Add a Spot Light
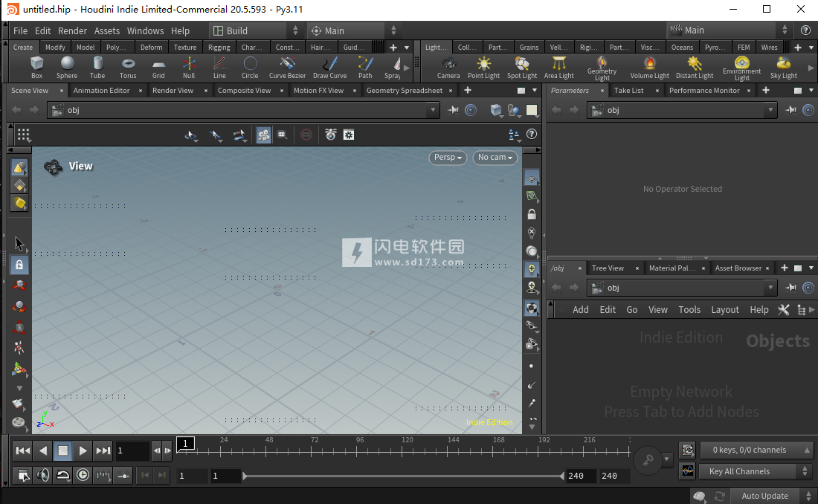Viewport: 818px width, 504px height. 522,68
